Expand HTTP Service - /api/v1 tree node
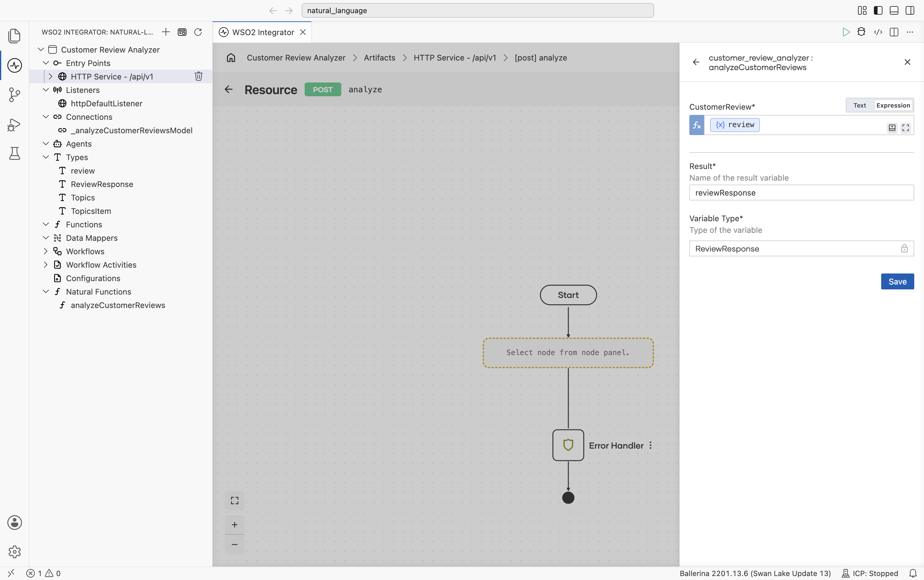This screenshot has width=924, height=580. point(50,76)
